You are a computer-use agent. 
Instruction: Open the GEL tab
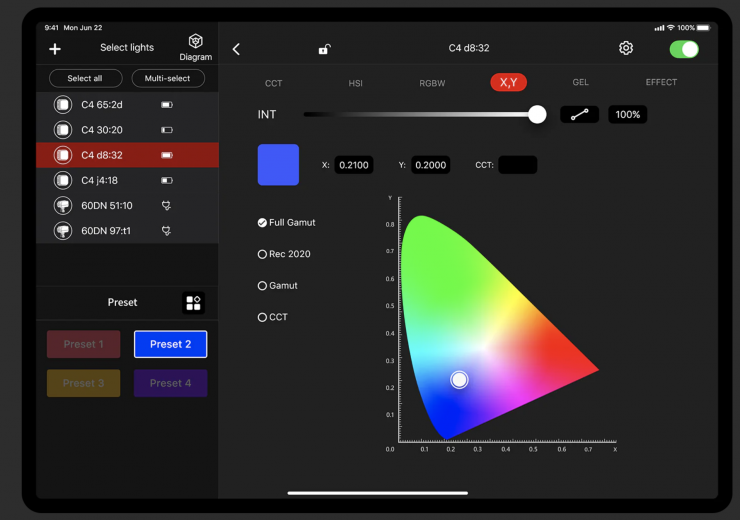[x=580, y=82]
